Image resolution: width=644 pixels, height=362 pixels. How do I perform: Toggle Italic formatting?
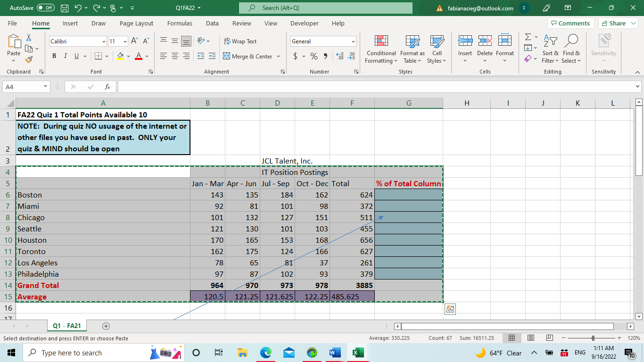click(x=66, y=56)
